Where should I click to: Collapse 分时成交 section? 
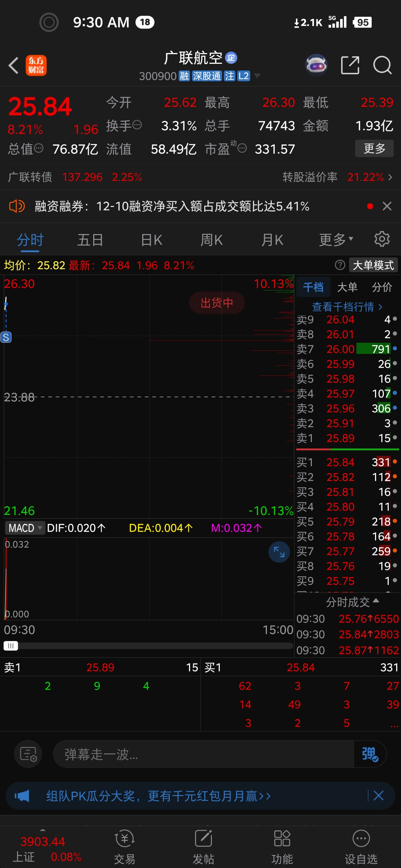pos(352,602)
